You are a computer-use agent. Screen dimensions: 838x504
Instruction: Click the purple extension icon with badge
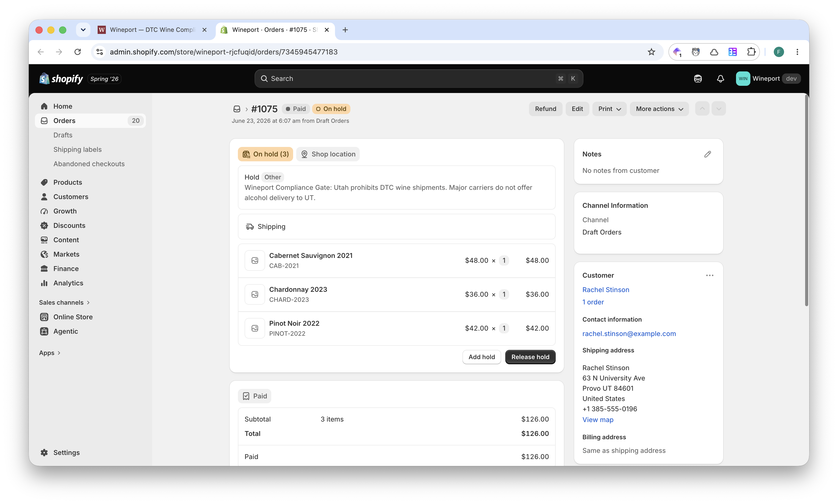click(x=677, y=52)
